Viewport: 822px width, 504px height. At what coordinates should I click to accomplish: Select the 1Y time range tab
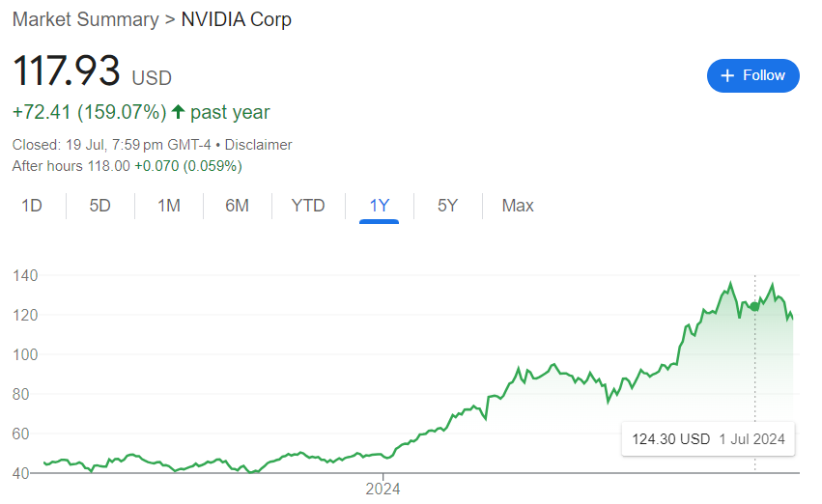[379, 206]
